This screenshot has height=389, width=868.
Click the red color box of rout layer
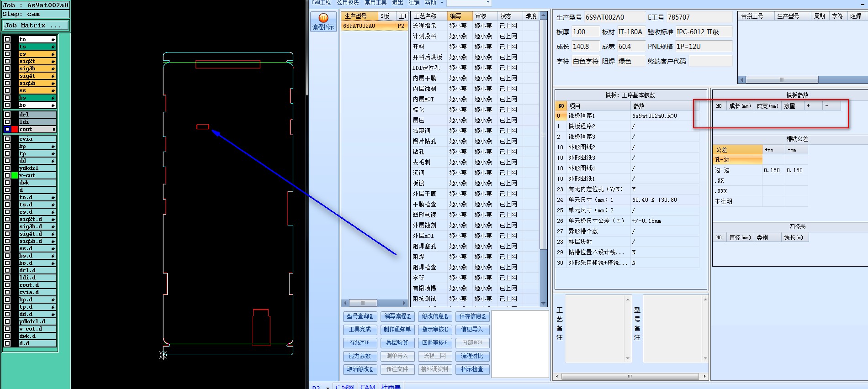point(15,129)
